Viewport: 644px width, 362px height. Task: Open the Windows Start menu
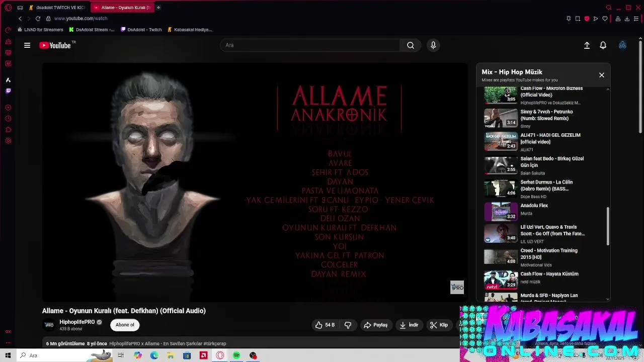(x=8, y=355)
